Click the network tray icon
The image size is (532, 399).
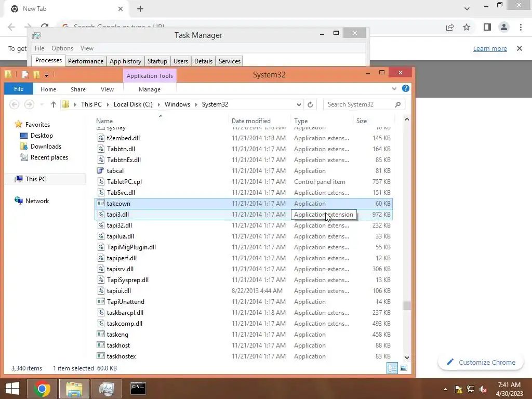coord(471,389)
